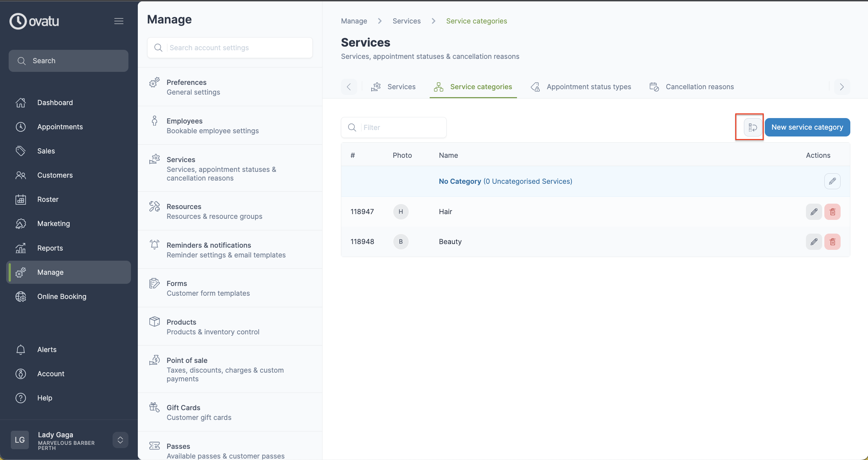Image resolution: width=868 pixels, height=460 pixels.
Task: Delete the Hair category with trash icon
Action: coord(832,212)
